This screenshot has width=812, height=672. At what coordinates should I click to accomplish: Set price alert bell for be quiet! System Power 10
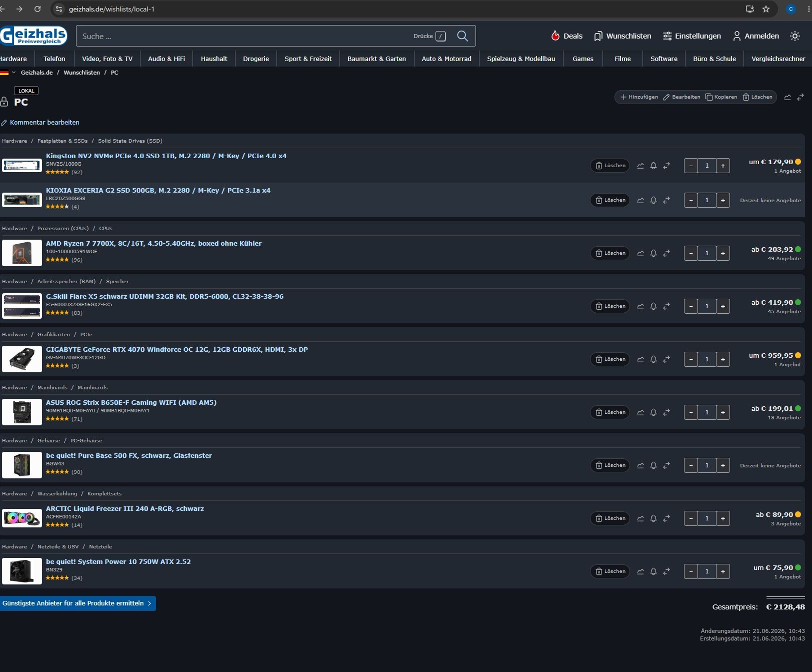tap(653, 571)
